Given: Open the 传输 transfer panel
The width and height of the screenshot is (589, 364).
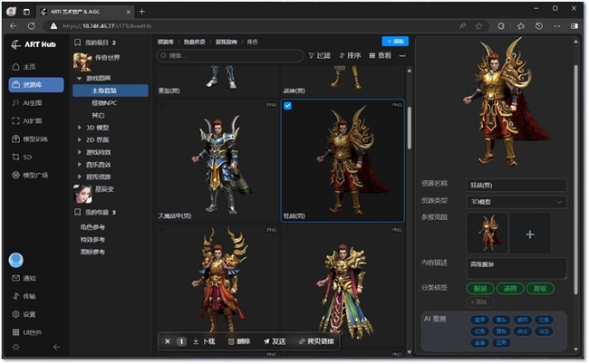Looking at the screenshot, I should coord(29,296).
